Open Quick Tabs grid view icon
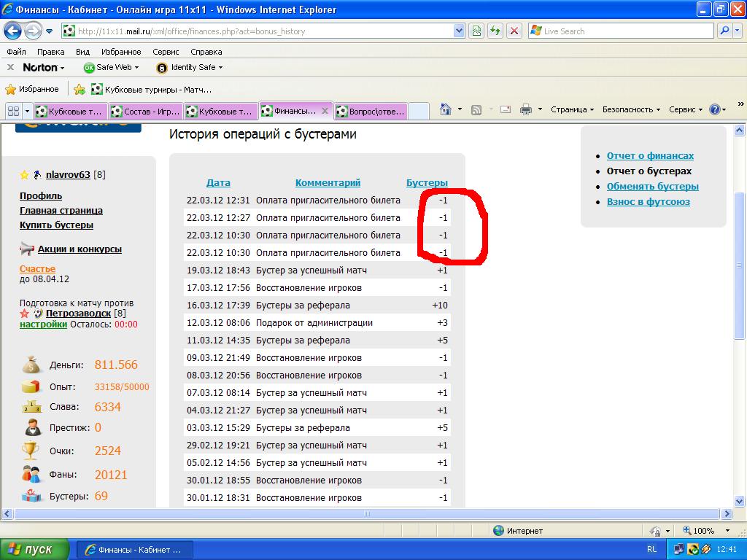The image size is (747, 560). [x=13, y=111]
